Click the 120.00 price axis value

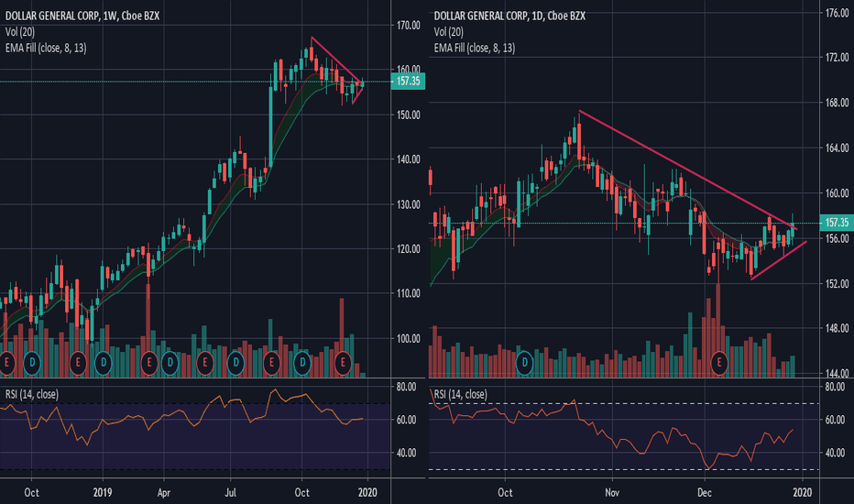409,248
